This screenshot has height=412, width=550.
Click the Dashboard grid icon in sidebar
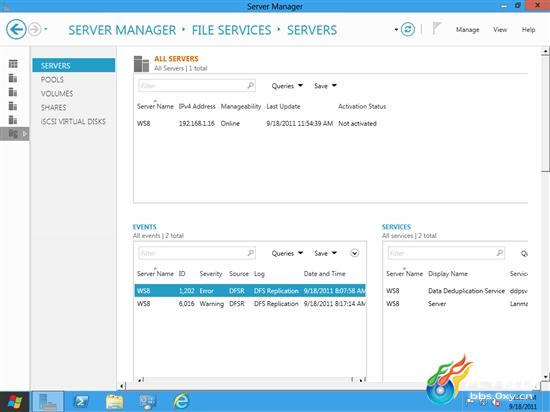13,64
